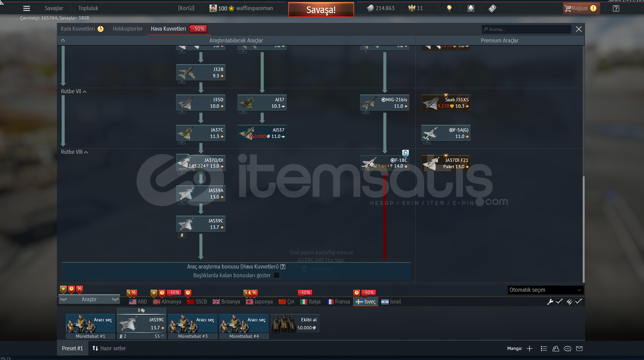This screenshot has width=644, height=360.
Task: Toggle the auto-refill checkmark beside slashes icon
Action: [578, 302]
